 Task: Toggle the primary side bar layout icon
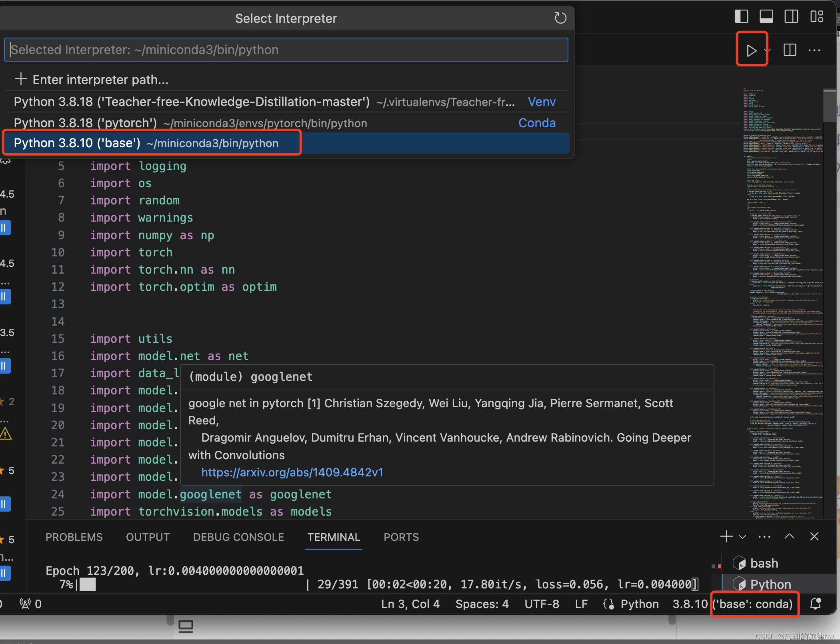741,17
